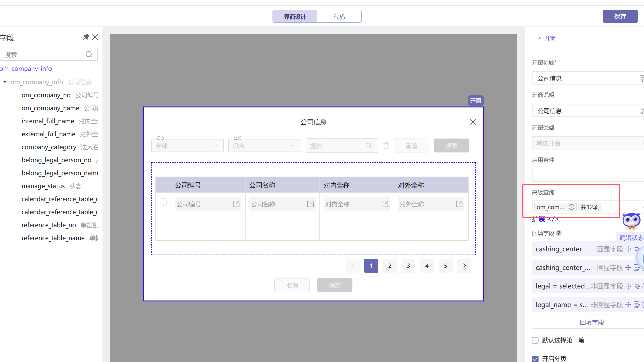This screenshot has height=362, width=644.
Task: Edit the legal_name backfill row
Action: point(637,305)
